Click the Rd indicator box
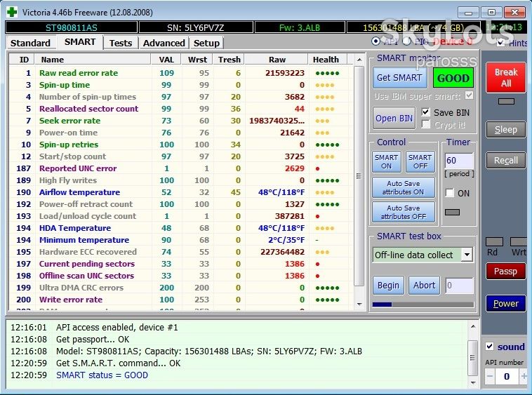This screenshot has width=532, height=395. [x=494, y=241]
